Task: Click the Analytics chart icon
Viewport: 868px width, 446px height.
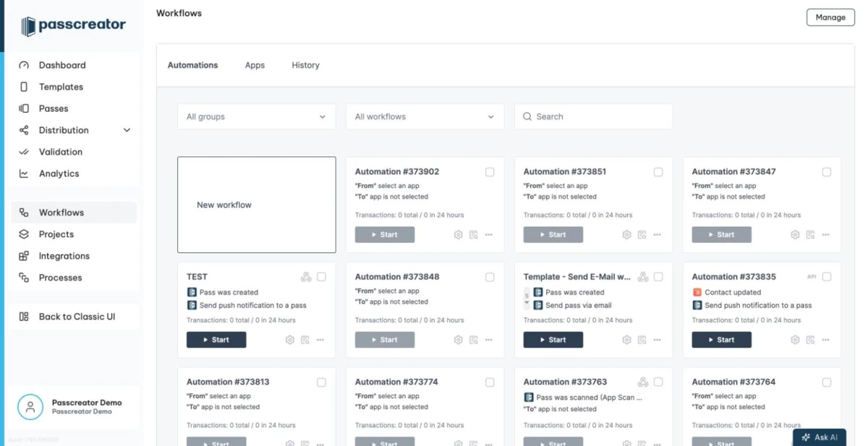Action: tap(24, 173)
